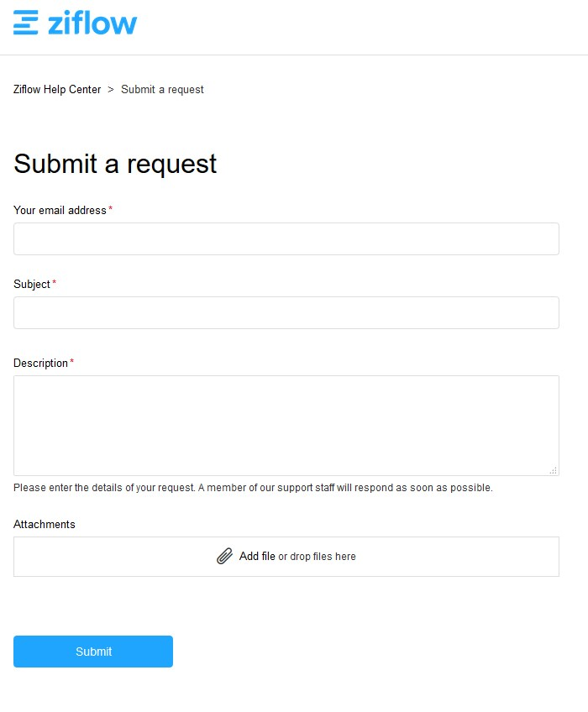Click the Submit a request heading
The image size is (588, 712).
click(115, 164)
